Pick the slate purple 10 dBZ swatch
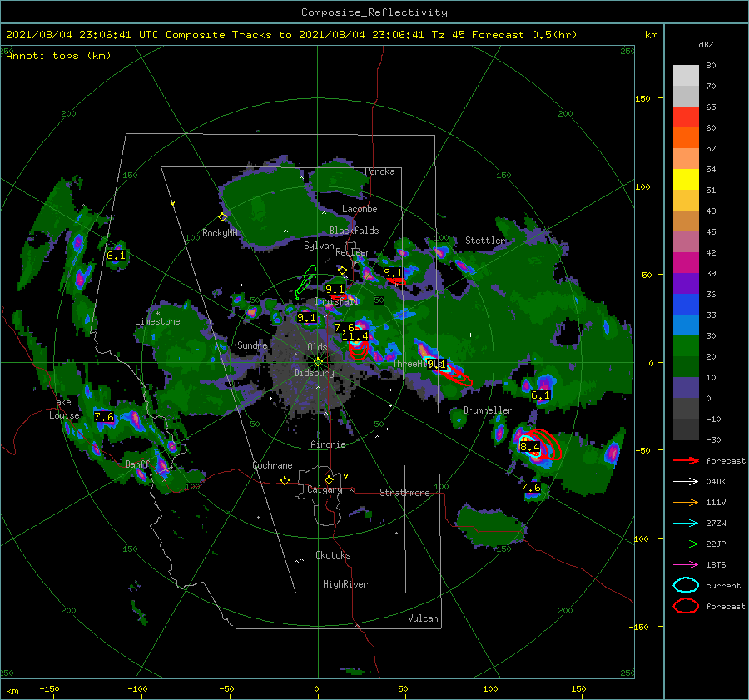 pyautogui.click(x=686, y=388)
